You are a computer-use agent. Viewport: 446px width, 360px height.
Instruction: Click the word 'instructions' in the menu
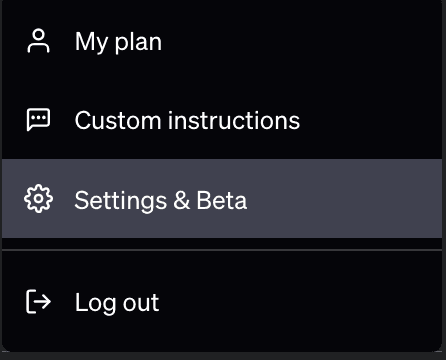tap(234, 120)
